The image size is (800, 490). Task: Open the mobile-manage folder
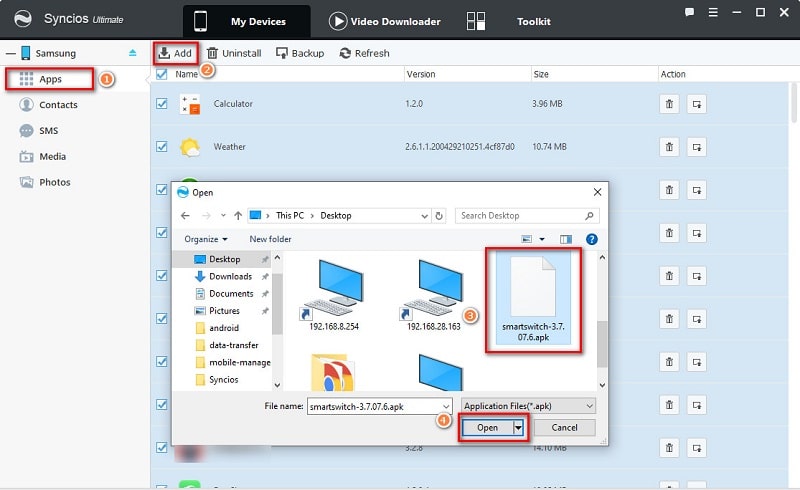239,362
